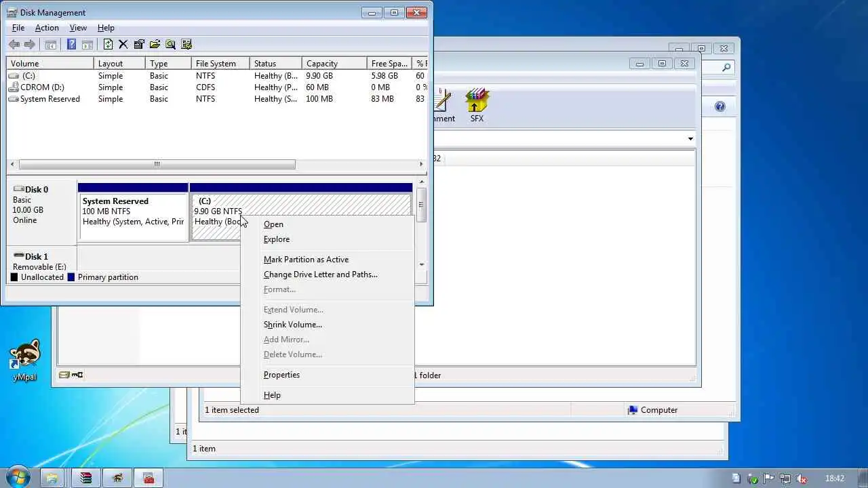
Task: Click the open-folder toolbar icon
Action: coord(155,45)
